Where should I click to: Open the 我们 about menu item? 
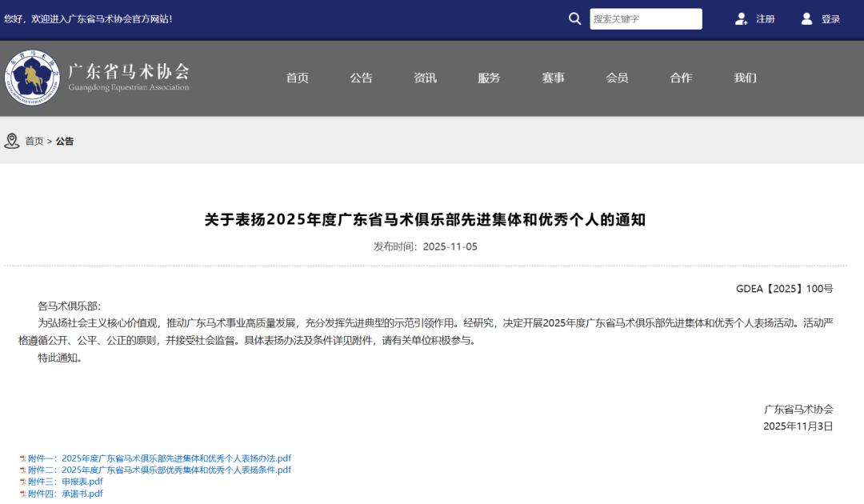(x=746, y=78)
